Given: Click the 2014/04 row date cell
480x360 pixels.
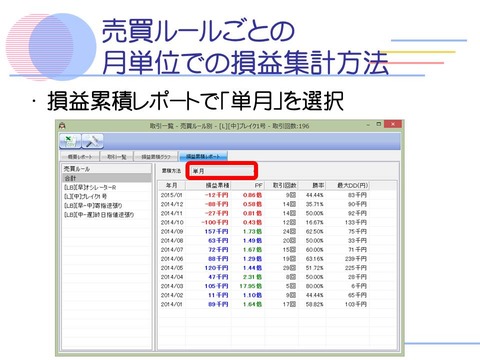Looking at the screenshot, I should tap(172, 277).
